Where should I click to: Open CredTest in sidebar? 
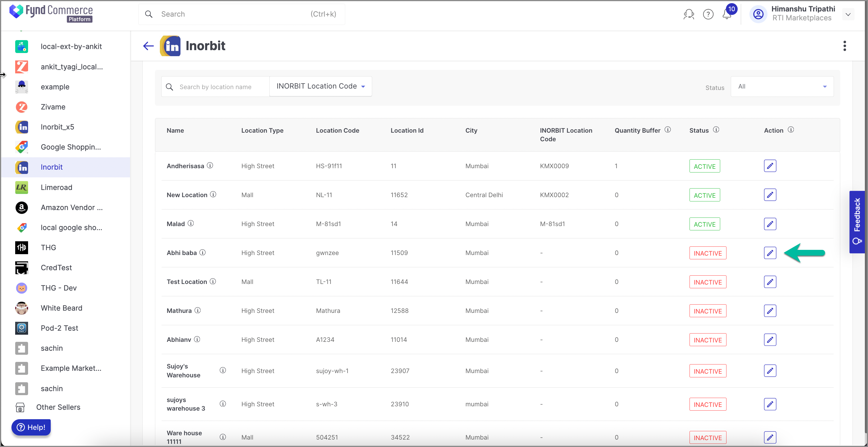[66, 268]
